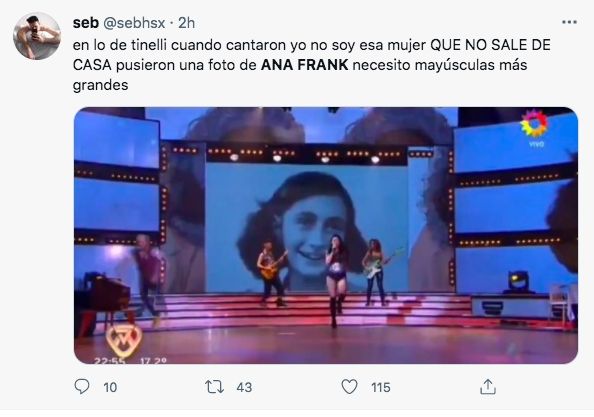Click the display name "seb"

coord(86,23)
